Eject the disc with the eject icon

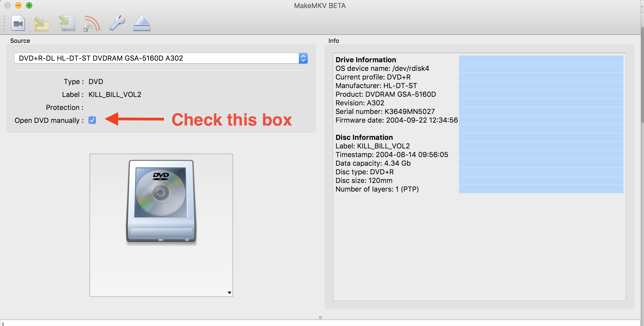coord(142,23)
